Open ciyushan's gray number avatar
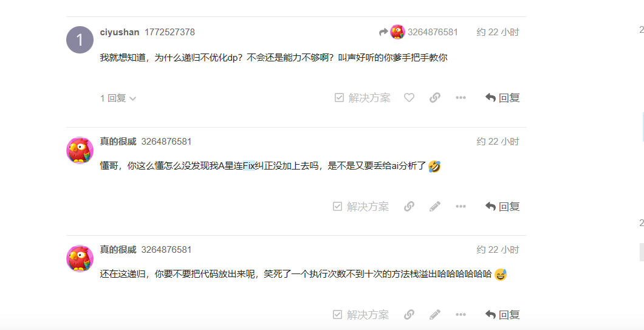The height and width of the screenshot is (330, 644). click(x=80, y=40)
